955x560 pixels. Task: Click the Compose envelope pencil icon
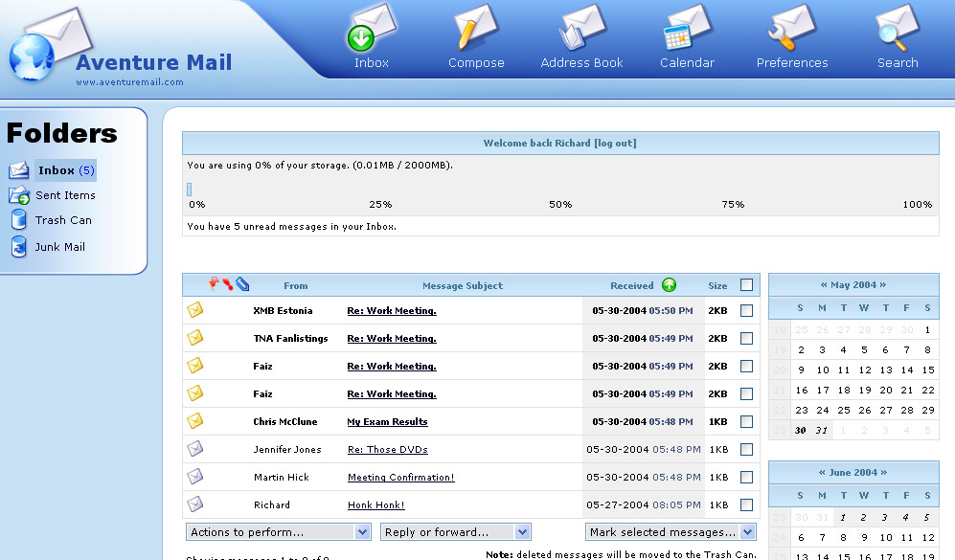click(x=476, y=28)
